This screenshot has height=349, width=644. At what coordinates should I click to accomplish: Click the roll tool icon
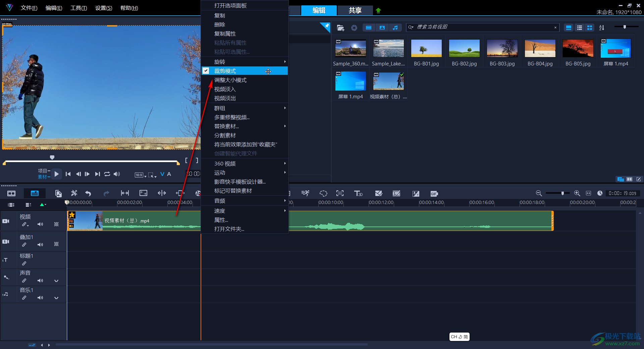coord(162,193)
